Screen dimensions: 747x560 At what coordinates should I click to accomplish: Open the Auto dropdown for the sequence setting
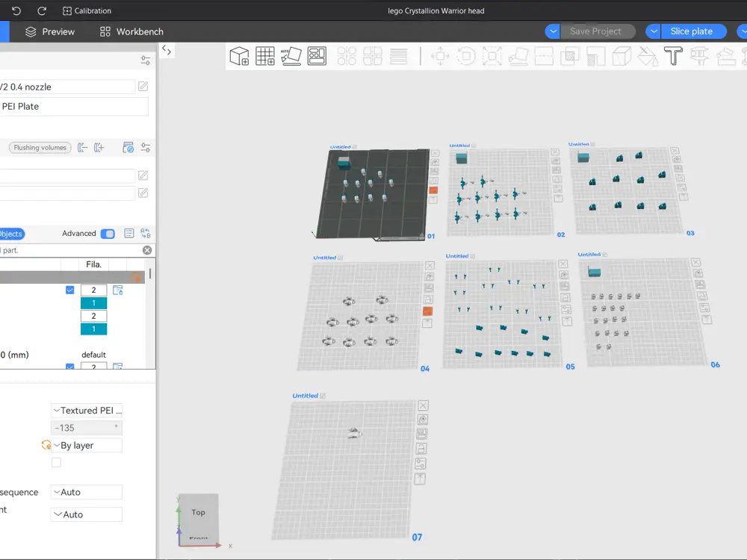86,492
